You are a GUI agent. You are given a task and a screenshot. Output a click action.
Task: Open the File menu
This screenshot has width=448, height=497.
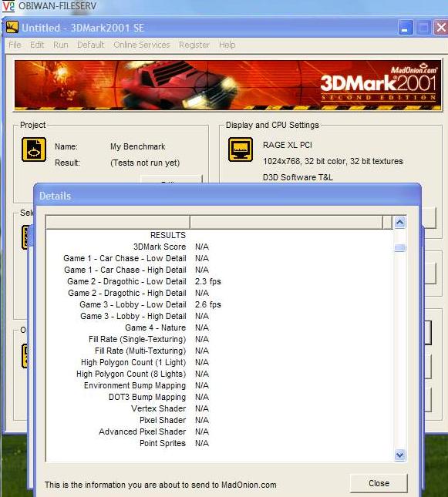click(x=15, y=45)
